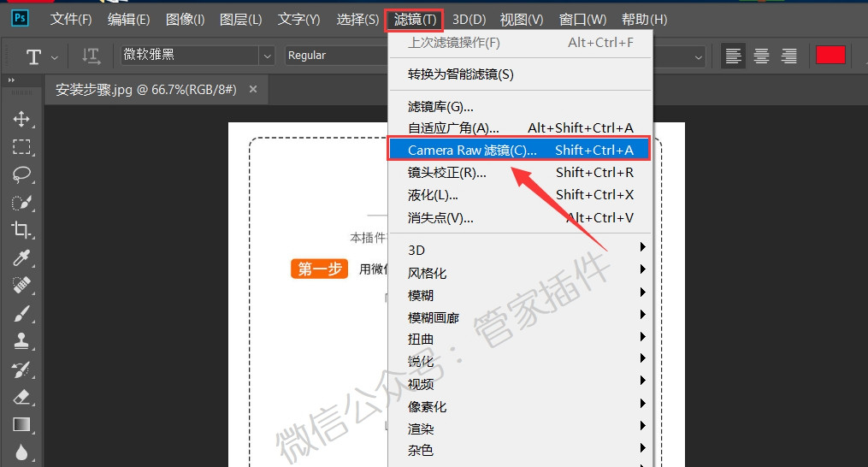Screen dimensions: 868x467
Task: Expand the 3D filter submenu
Action: coord(521,250)
